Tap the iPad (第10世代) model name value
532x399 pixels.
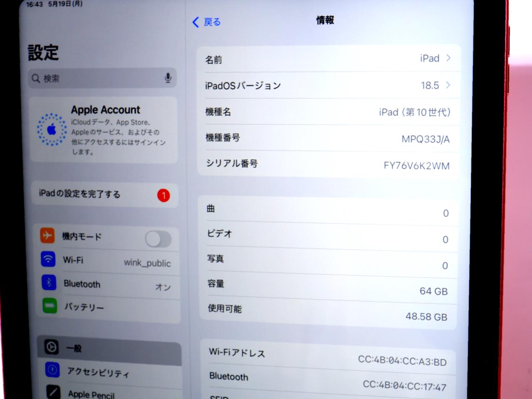[x=415, y=112]
